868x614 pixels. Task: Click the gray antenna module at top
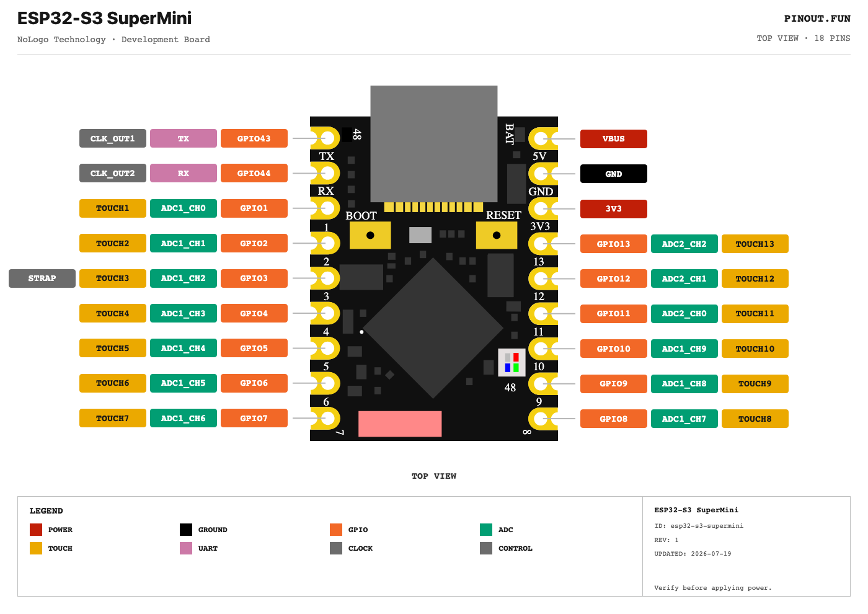[434, 144]
